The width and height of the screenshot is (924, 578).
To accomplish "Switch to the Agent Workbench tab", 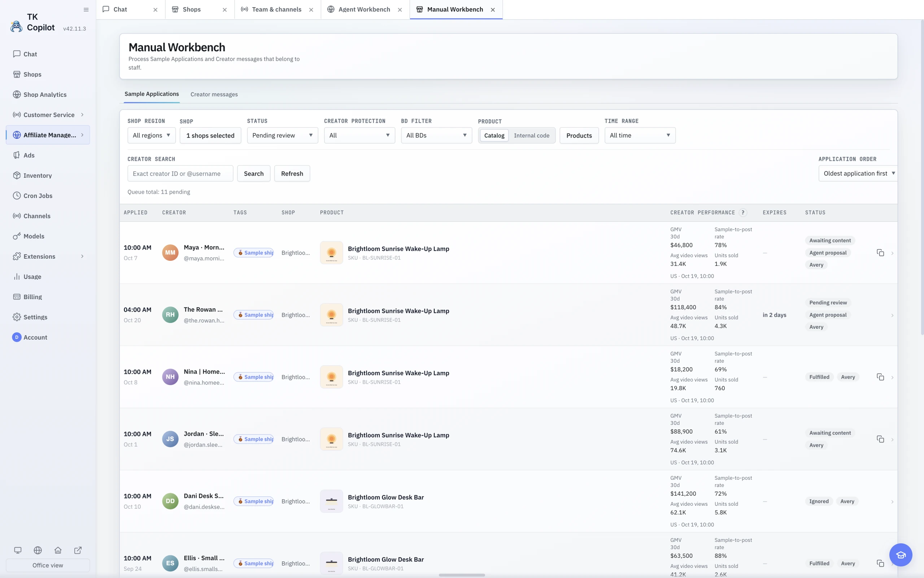I will coord(364,9).
